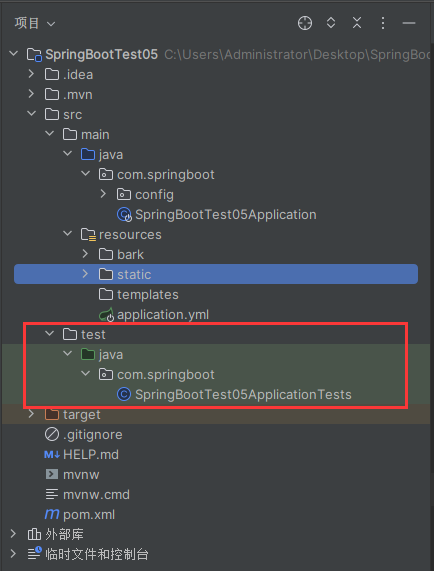The width and height of the screenshot is (434, 571).
Task: Click the pom.xml Maven file icon
Action: coord(52,514)
